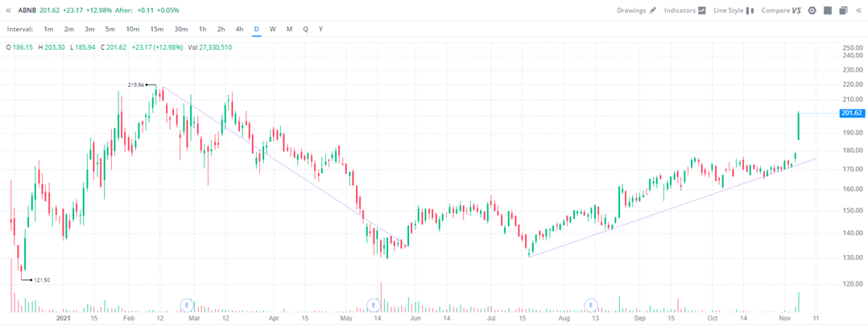Select the 4h interval

pyautogui.click(x=239, y=29)
